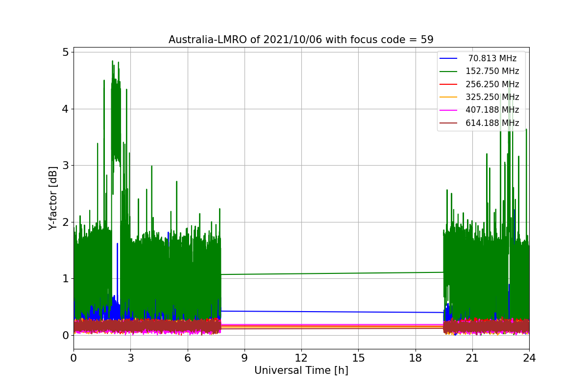Click x-axis tick label 18

pyautogui.click(x=415, y=358)
